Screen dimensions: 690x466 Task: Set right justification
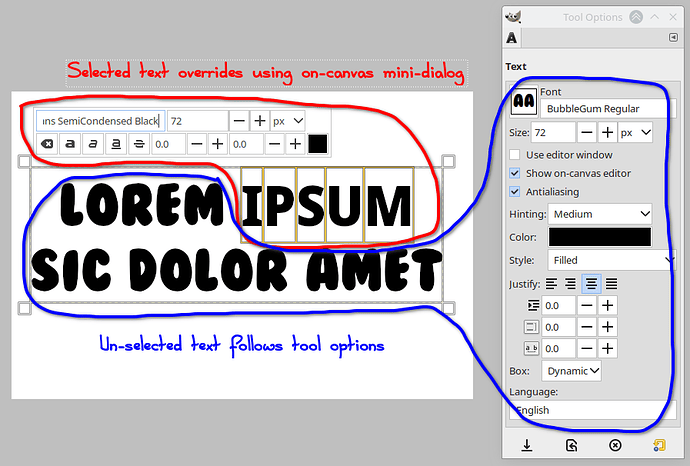point(570,284)
